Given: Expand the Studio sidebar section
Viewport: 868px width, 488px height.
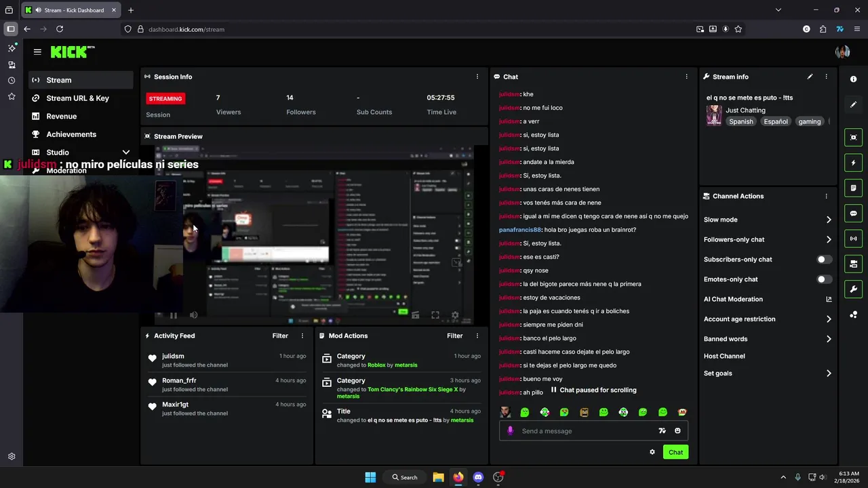Looking at the screenshot, I should tap(125, 152).
